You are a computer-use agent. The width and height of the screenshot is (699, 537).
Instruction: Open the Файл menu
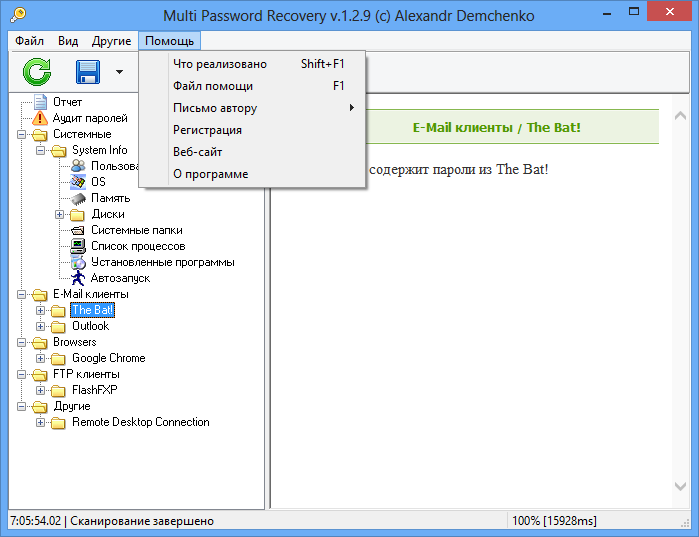tap(29, 41)
